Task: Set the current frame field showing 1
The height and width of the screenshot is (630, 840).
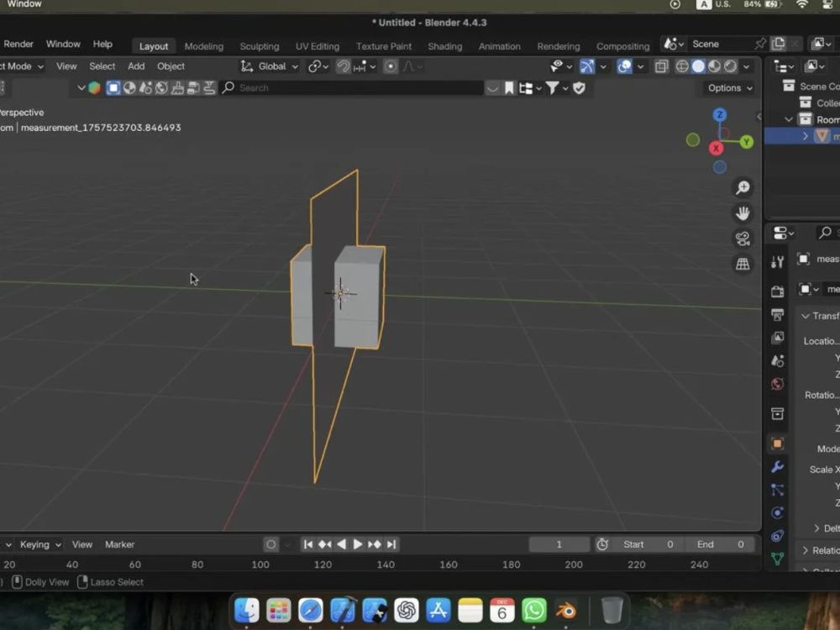Action: 559,544
